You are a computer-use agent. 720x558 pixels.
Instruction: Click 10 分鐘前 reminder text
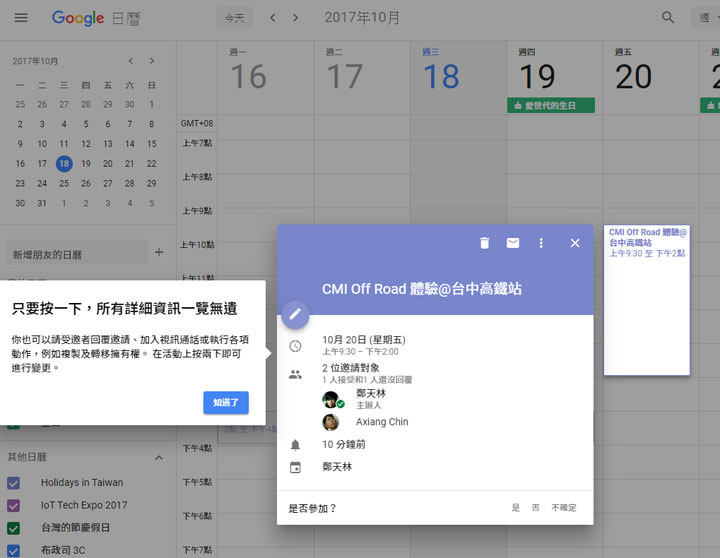(x=344, y=444)
